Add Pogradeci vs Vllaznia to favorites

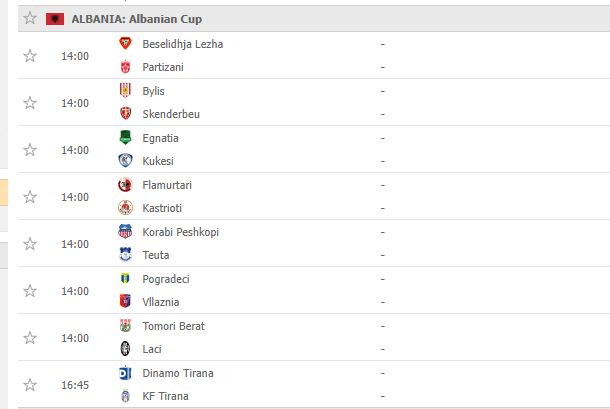30,291
